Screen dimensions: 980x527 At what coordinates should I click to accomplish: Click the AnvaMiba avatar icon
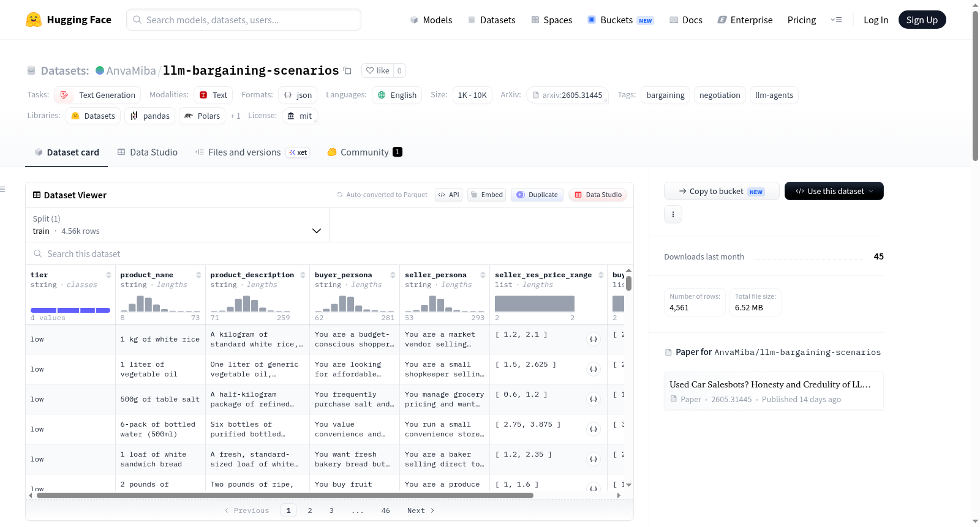click(100, 70)
